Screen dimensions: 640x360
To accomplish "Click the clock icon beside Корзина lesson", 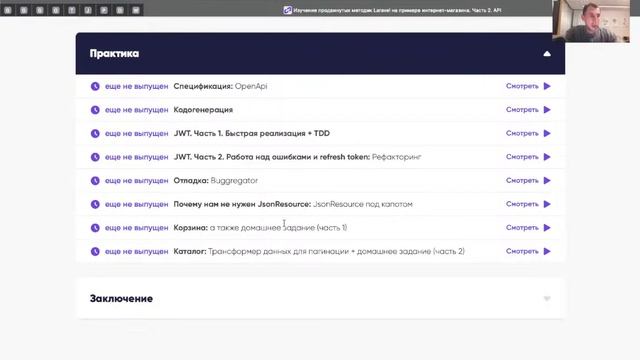I will (95, 228).
